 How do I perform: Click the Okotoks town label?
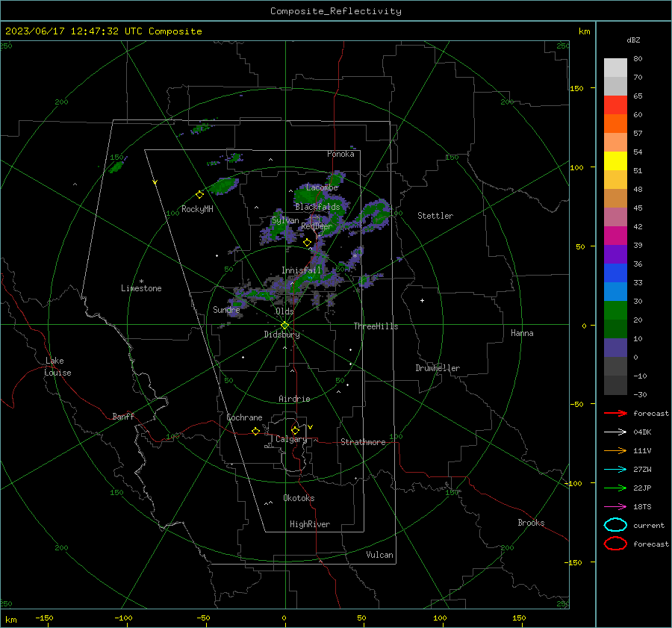click(x=299, y=498)
